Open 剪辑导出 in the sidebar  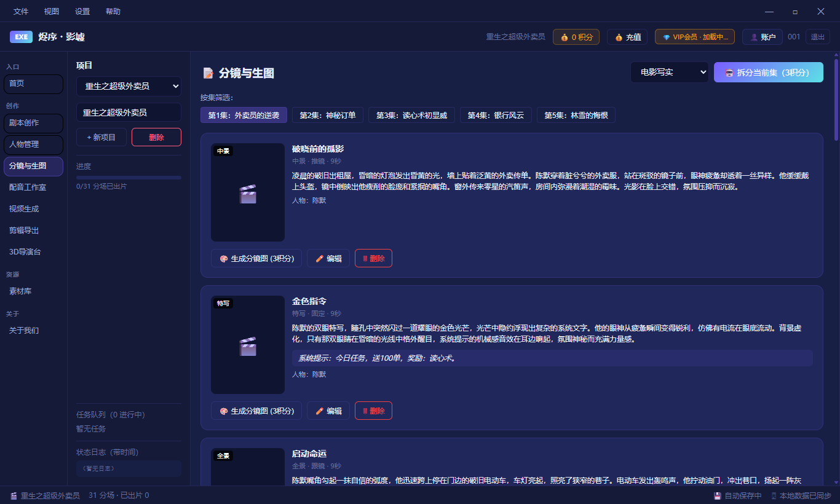(x=33, y=230)
